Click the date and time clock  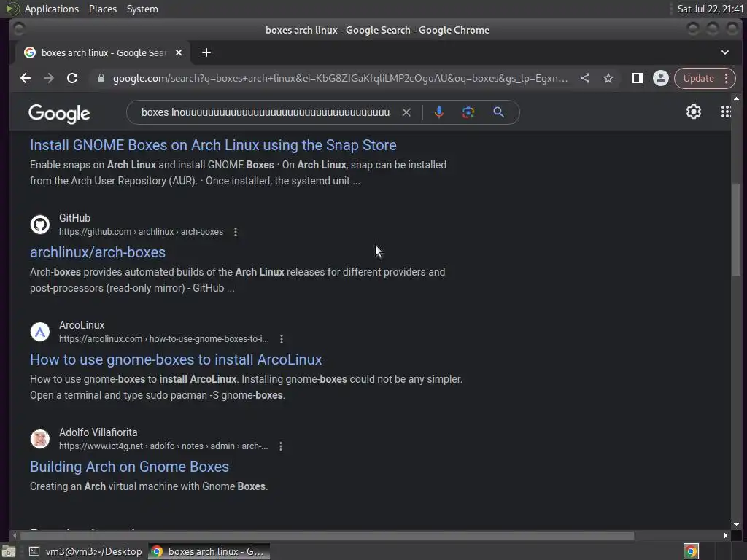[x=711, y=9]
